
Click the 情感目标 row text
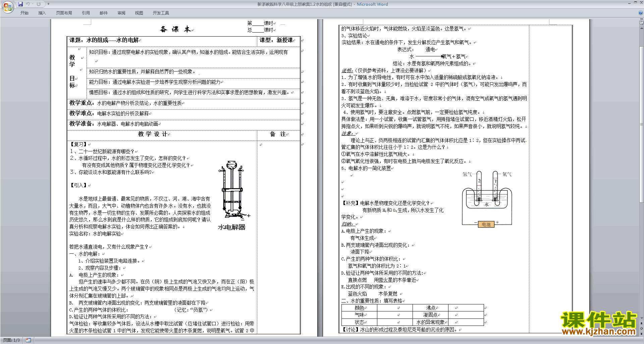(189, 92)
